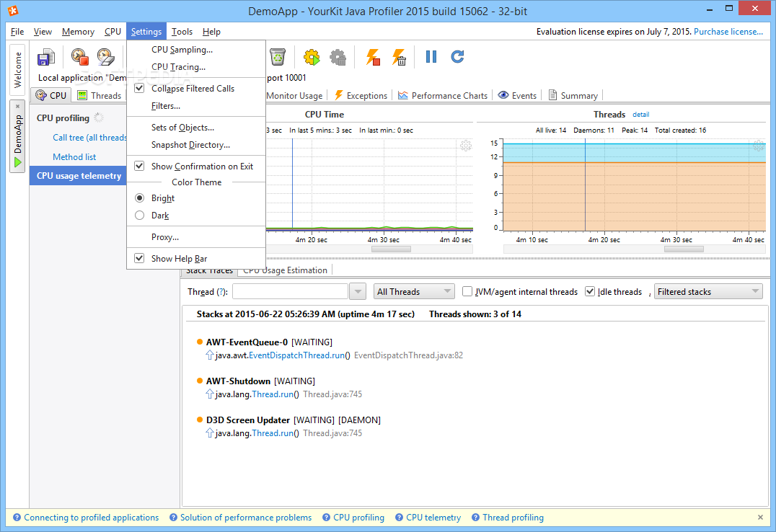Open the Filtered stacks dropdown
Screen dimensions: 776x532
708,291
